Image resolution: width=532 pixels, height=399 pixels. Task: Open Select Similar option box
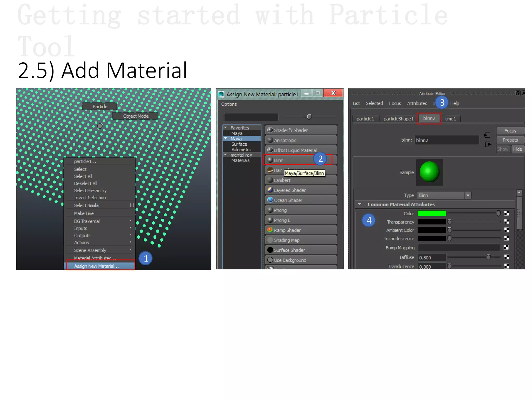[132, 205]
